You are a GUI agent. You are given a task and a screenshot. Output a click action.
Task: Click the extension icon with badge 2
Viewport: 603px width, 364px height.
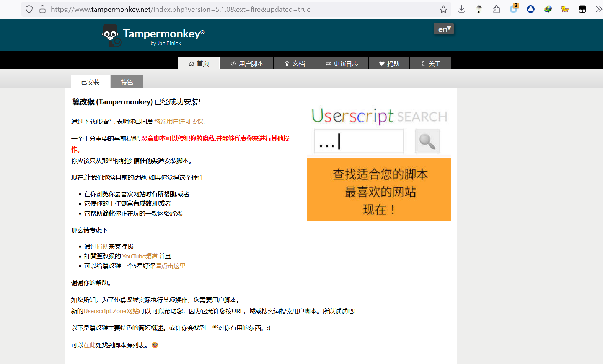coord(513,8)
